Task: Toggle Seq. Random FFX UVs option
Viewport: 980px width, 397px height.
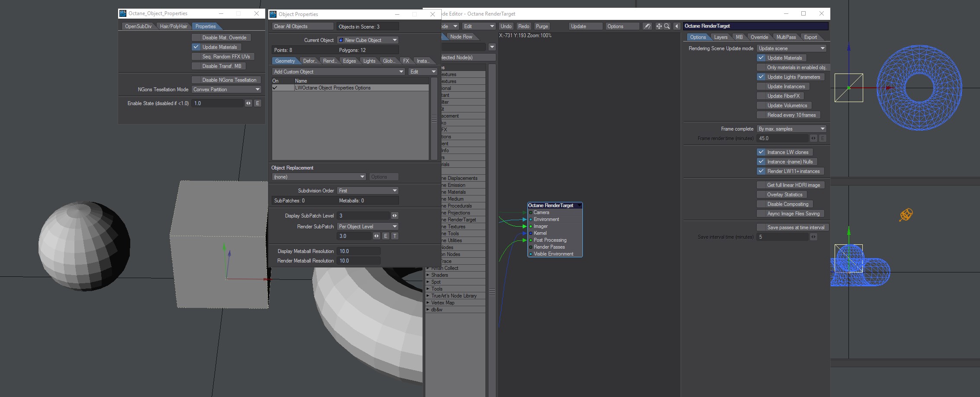Action: tap(223, 57)
